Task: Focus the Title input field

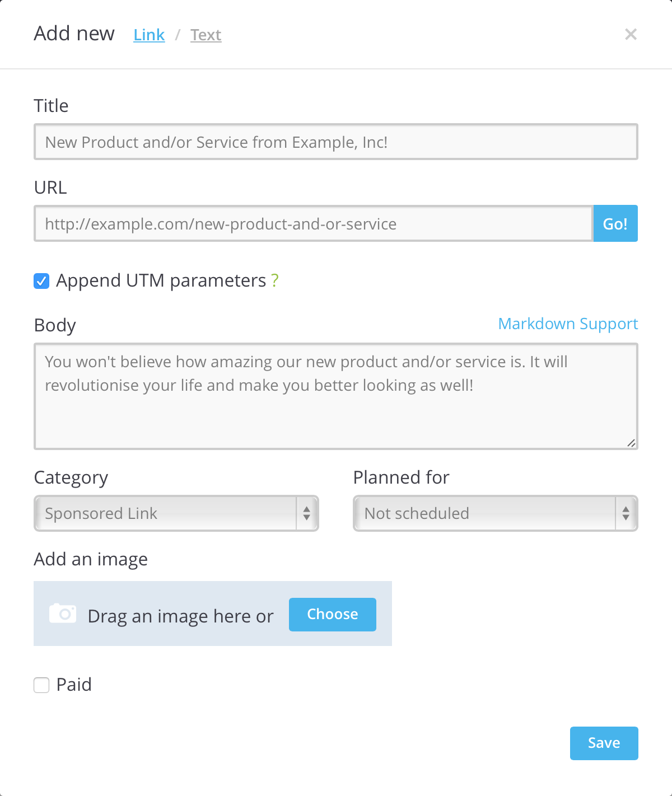Action: (x=335, y=142)
